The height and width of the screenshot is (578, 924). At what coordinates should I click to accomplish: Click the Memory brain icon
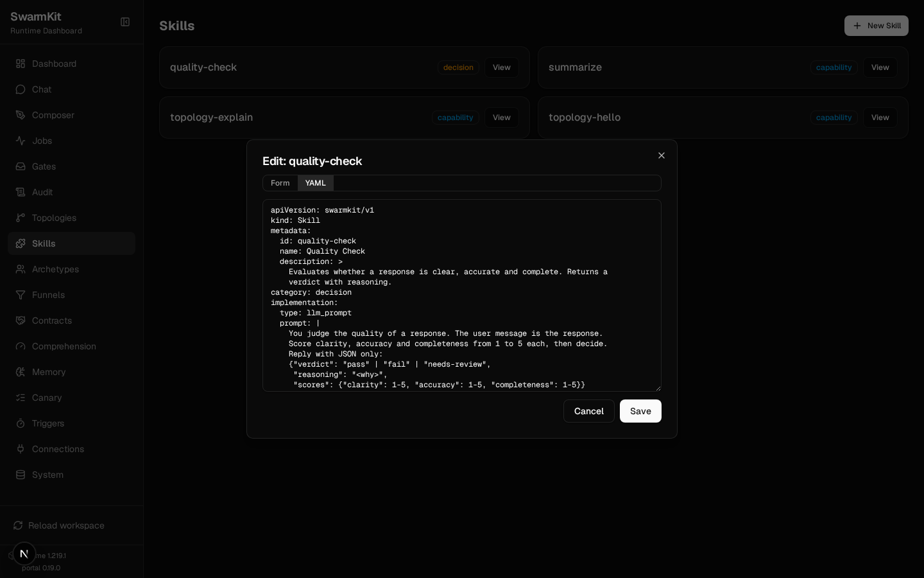(x=21, y=372)
